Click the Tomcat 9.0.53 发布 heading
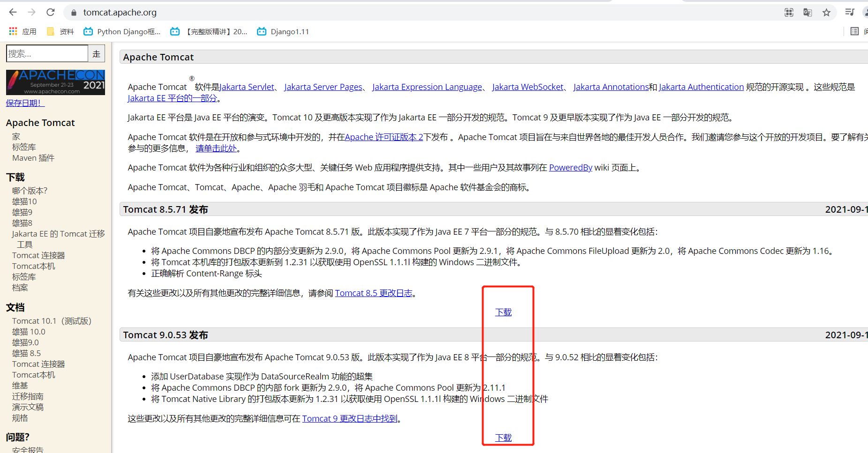868x453 pixels. pyautogui.click(x=166, y=335)
